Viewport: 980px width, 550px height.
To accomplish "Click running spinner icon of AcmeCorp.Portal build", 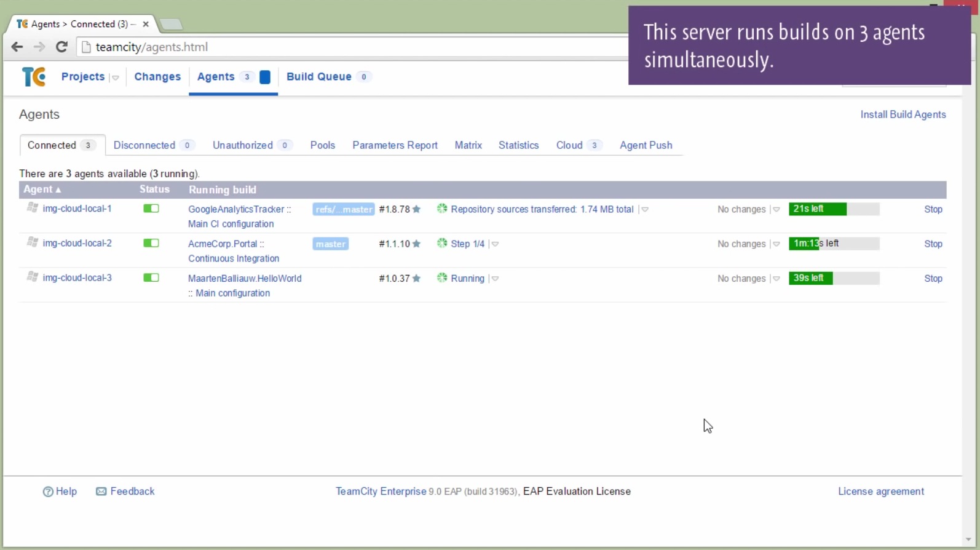I will point(442,243).
